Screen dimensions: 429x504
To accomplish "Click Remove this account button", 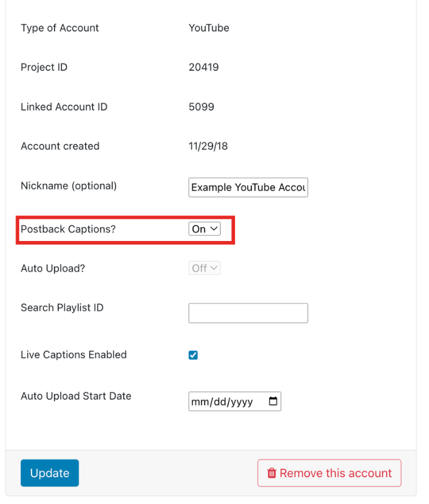I will tap(329, 473).
